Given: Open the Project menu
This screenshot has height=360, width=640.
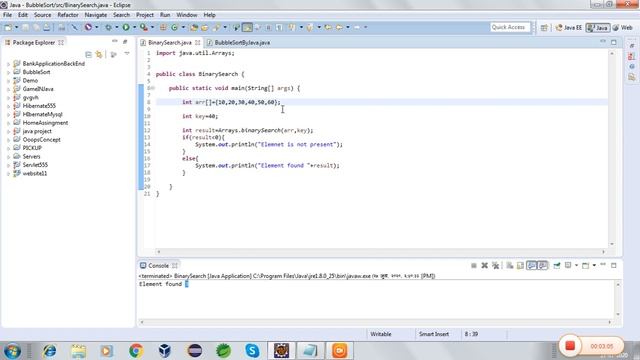Looking at the screenshot, I should click(x=145, y=15).
